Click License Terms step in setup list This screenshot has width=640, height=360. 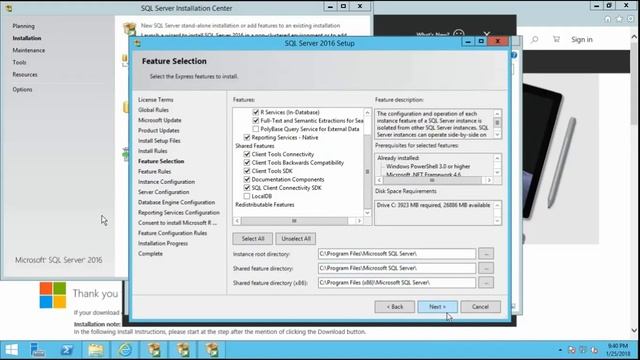point(156,100)
